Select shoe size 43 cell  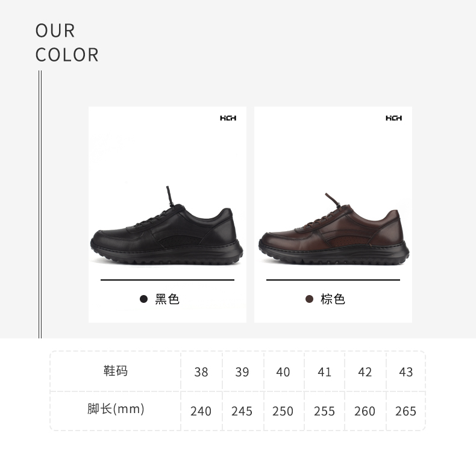coord(406,372)
